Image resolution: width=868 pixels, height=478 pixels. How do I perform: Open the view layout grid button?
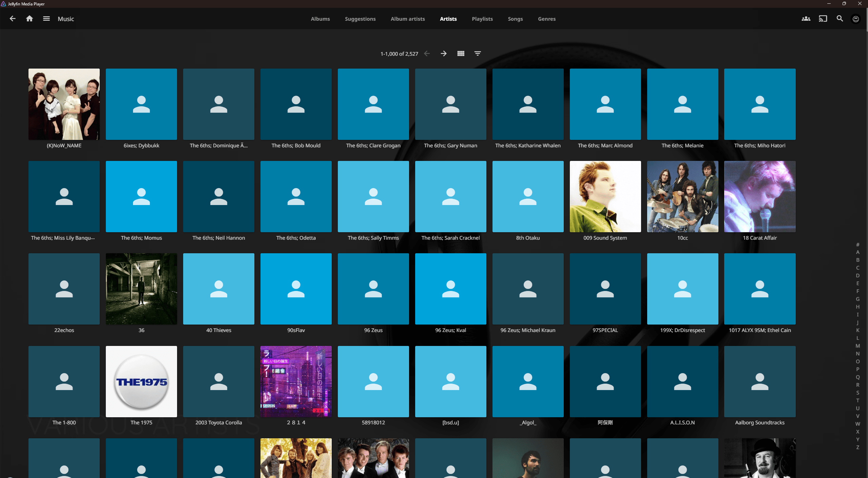click(461, 54)
